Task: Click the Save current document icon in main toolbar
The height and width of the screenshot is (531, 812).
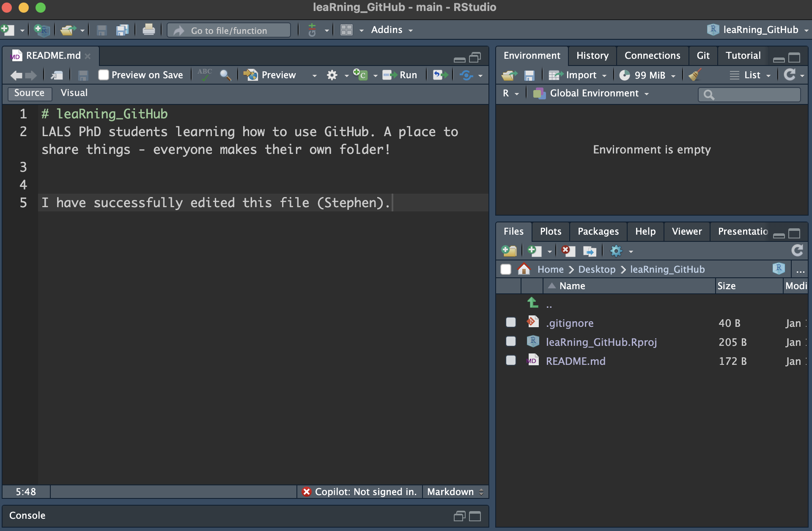Action: pyautogui.click(x=101, y=30)
